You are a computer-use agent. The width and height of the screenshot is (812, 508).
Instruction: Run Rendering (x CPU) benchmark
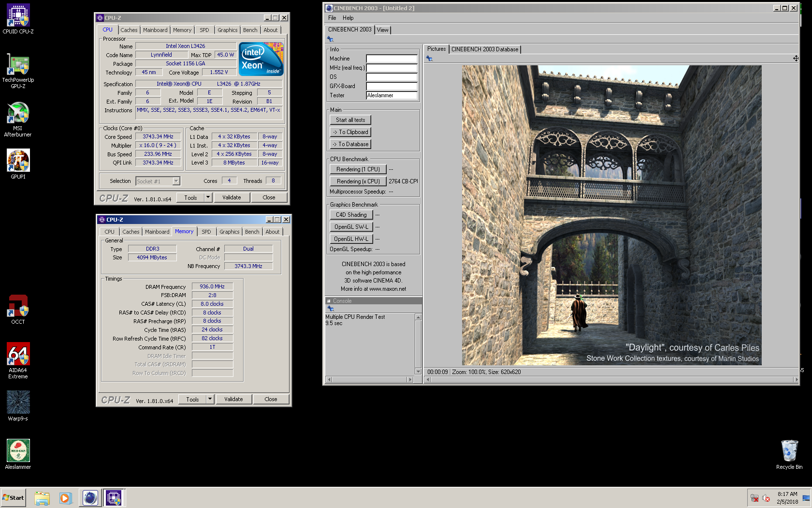click(358, 181)
